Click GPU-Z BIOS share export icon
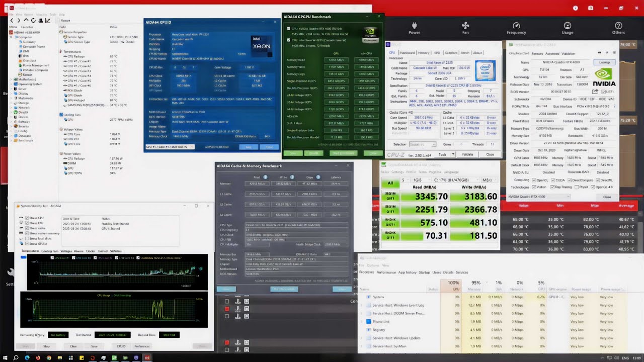 595,92
